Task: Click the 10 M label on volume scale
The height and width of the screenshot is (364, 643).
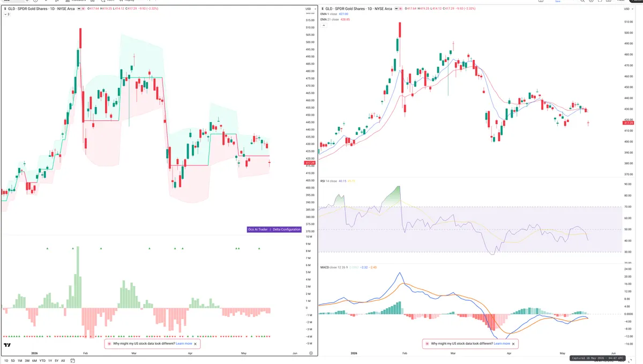Action: coord(309,236)
